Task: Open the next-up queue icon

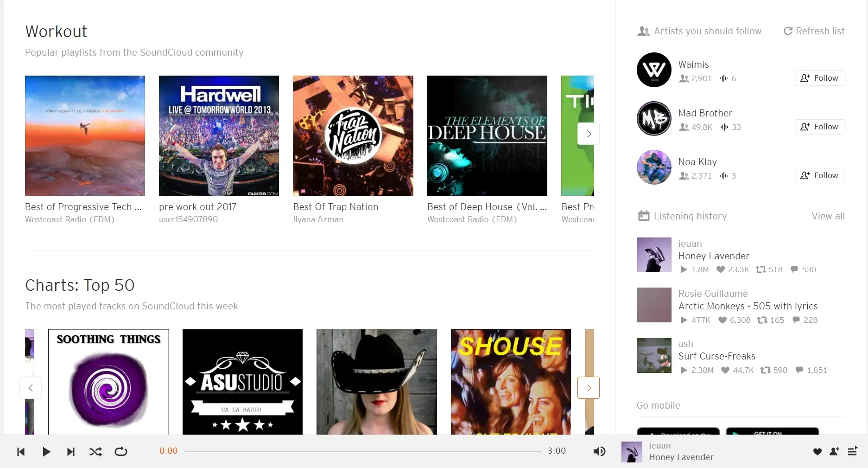Action: point(852,451)
